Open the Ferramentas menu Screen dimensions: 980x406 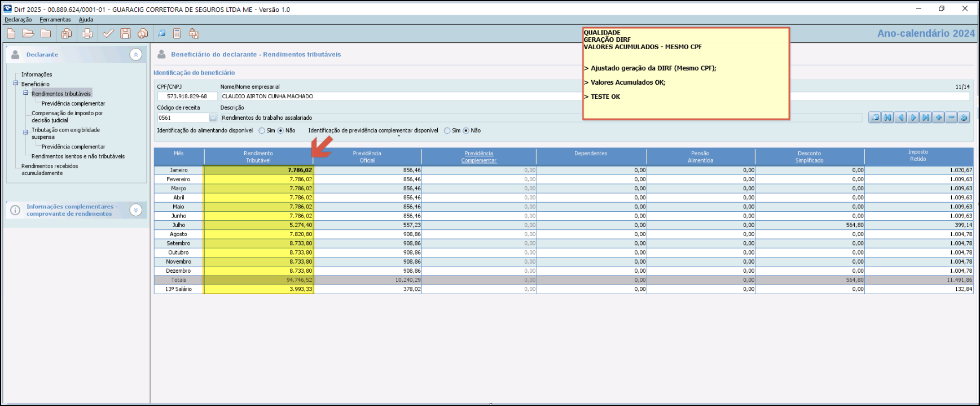coord(55,20)
